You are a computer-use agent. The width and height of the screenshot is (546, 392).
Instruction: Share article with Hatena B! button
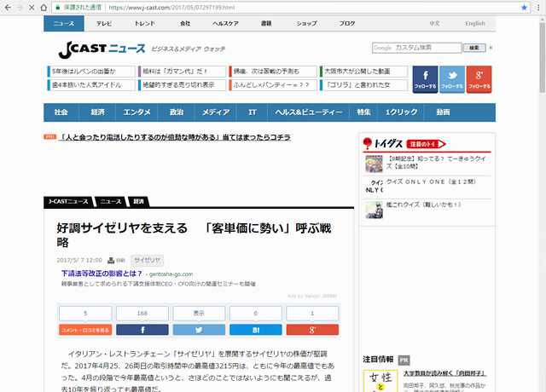(x=255, y=329)
